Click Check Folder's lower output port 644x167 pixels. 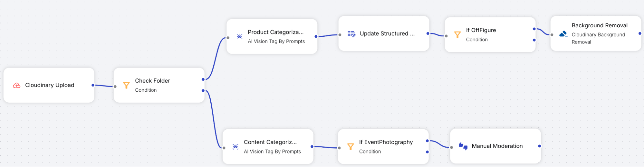tap(203, 91)
